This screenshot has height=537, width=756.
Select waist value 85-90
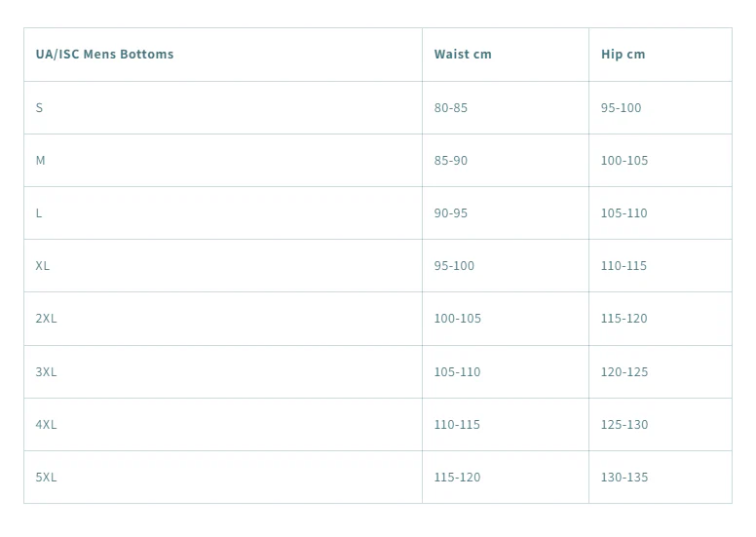point(451,160)
